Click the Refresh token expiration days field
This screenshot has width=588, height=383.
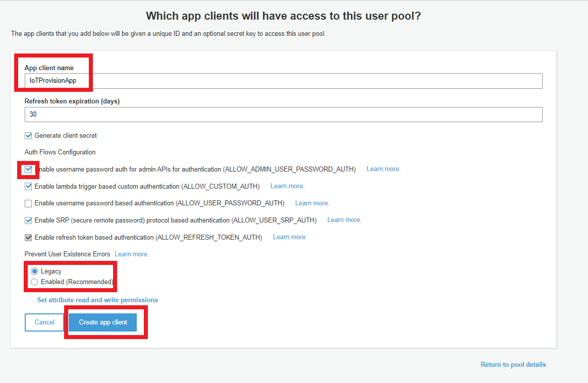283,115
